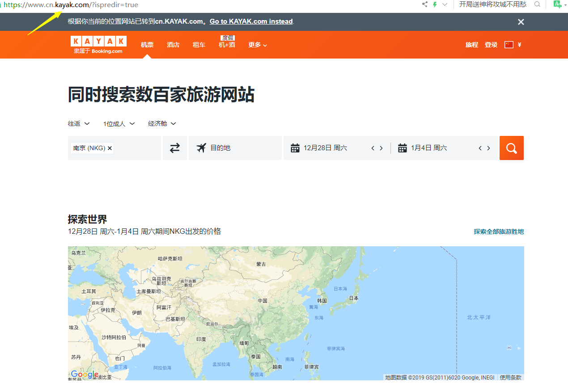This screenshot has width=568, height=392.
Task: Change currency via the ¥ symbol
Action: click(x=519, y=45)
